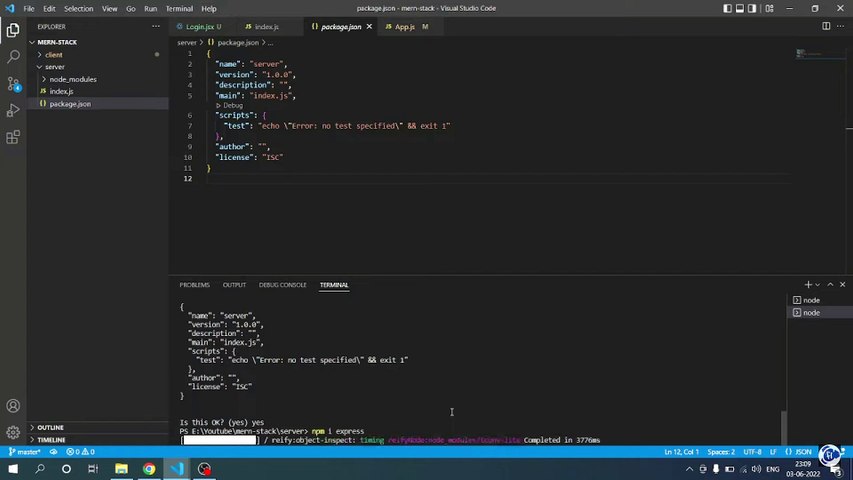This screenshot has width=853, height=480.
Task: Click LF end-of-line status item
Action: pos(772,452)
